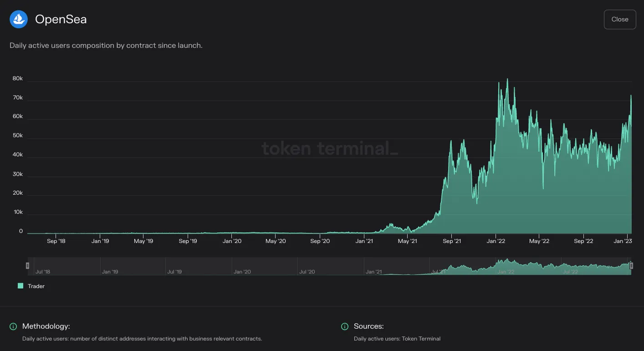Click the Sources heading
Screen dimensions: 644x351
click(x=369, y=326)
